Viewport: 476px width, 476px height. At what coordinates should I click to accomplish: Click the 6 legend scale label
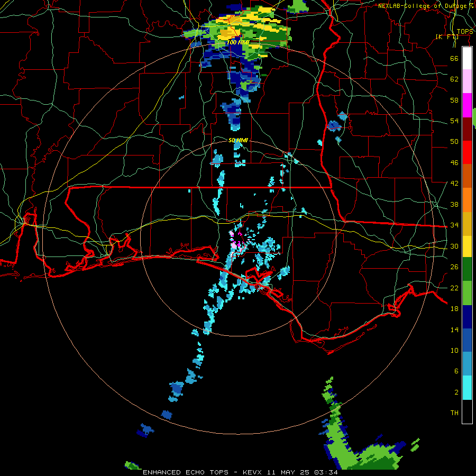click(x=456, y=371)
